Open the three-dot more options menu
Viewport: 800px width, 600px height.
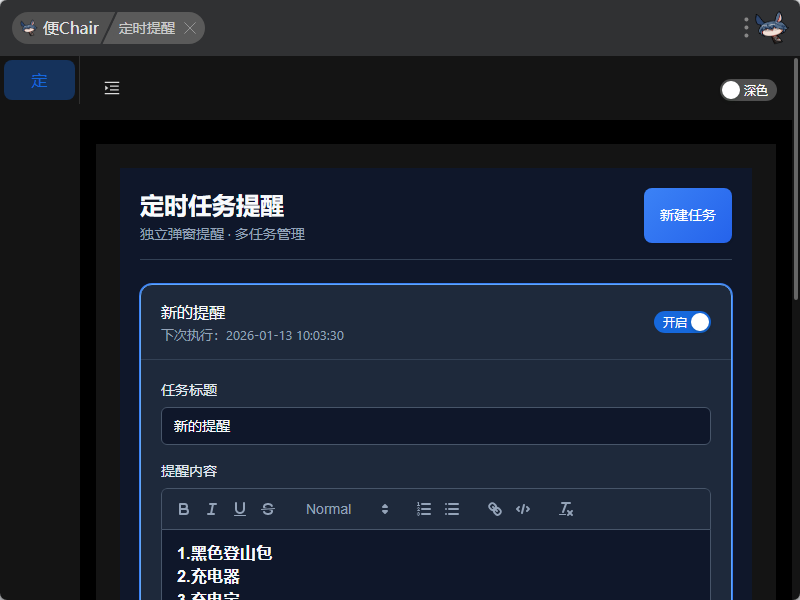pyautogui.click(x=746, y=28)
